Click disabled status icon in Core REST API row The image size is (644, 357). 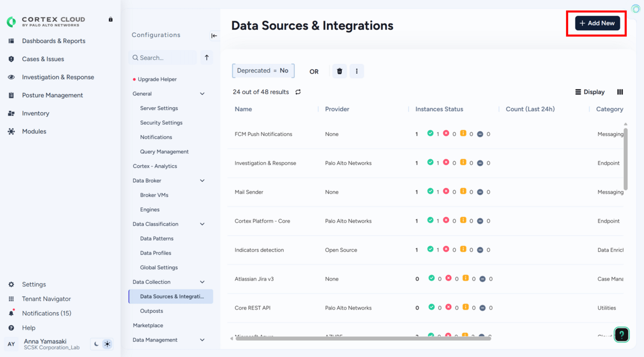click(x=482, y=308)
